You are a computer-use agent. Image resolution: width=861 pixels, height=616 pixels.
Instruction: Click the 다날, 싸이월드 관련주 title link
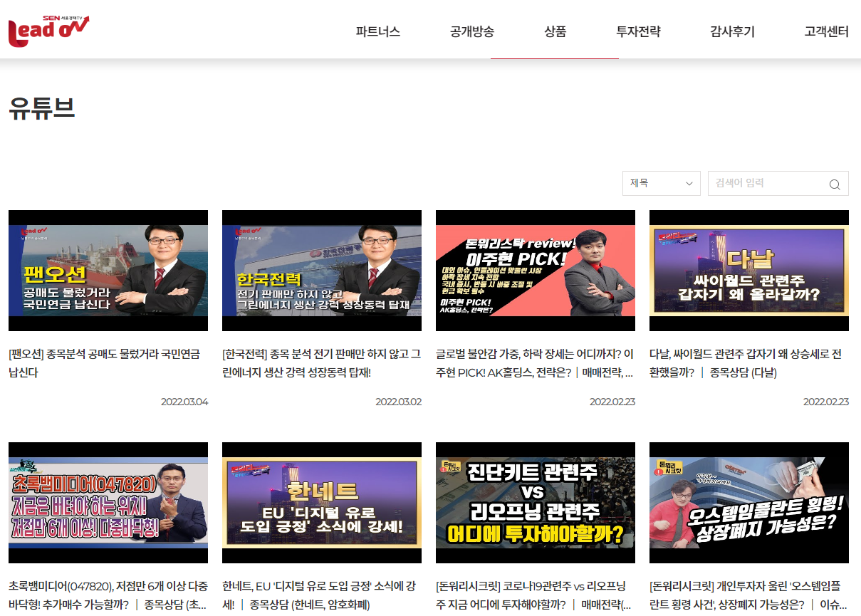[746, 363]
